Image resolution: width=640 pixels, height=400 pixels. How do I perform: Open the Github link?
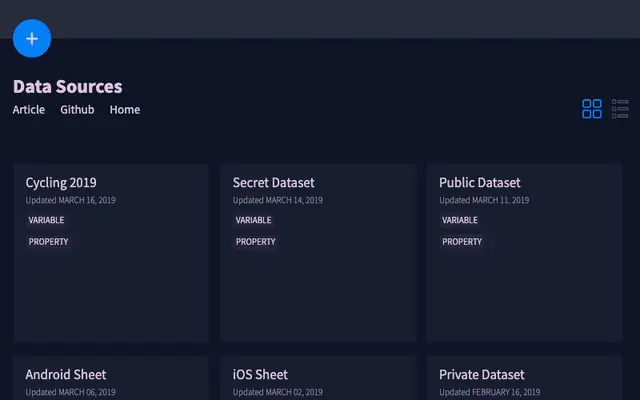(x=77, y=110)
